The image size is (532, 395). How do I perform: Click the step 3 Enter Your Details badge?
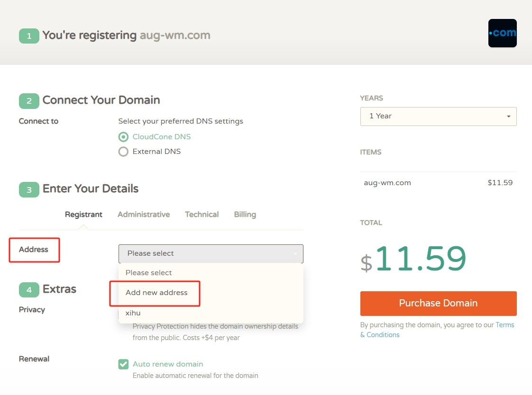click(29, 189)
